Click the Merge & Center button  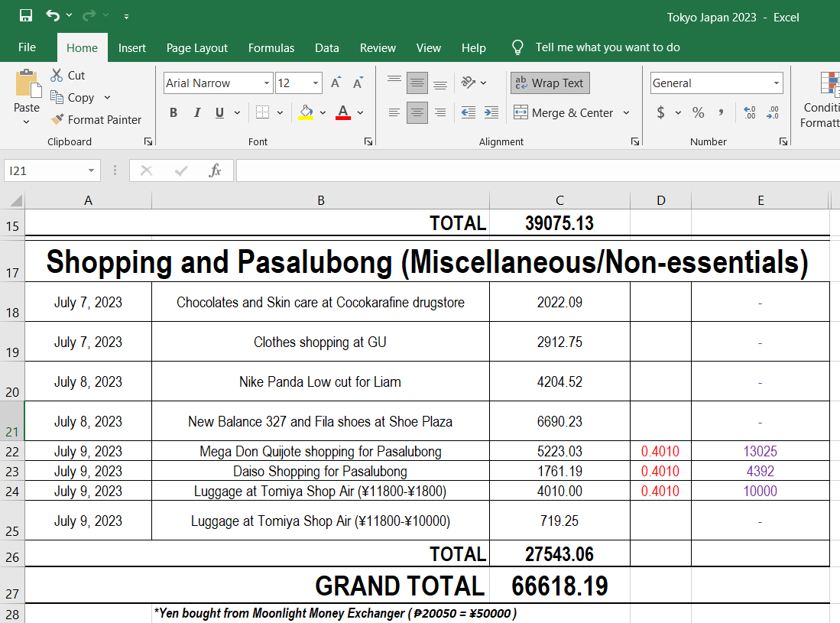click(564, 112)
